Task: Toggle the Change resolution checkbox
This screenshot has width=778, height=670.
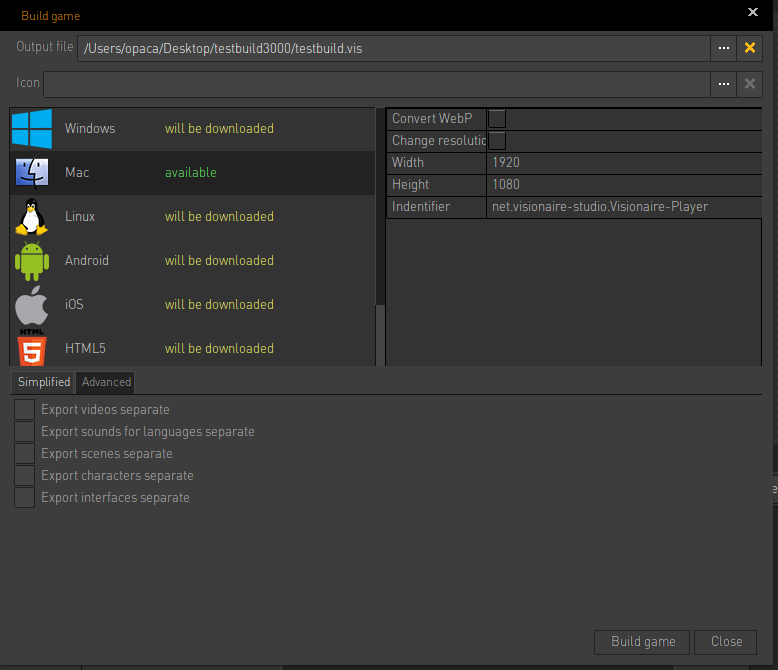Action: 497,141
